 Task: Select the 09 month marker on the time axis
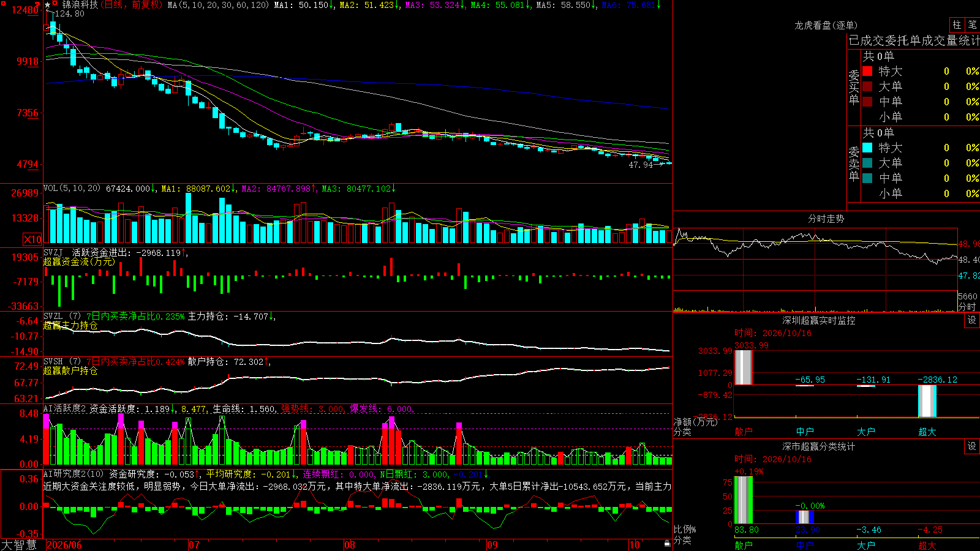pyautogui.click(x=492, y=545)
